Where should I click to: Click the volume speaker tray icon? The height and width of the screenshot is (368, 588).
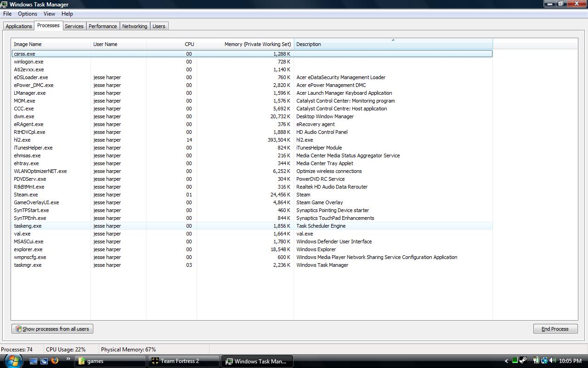[552, 361]
